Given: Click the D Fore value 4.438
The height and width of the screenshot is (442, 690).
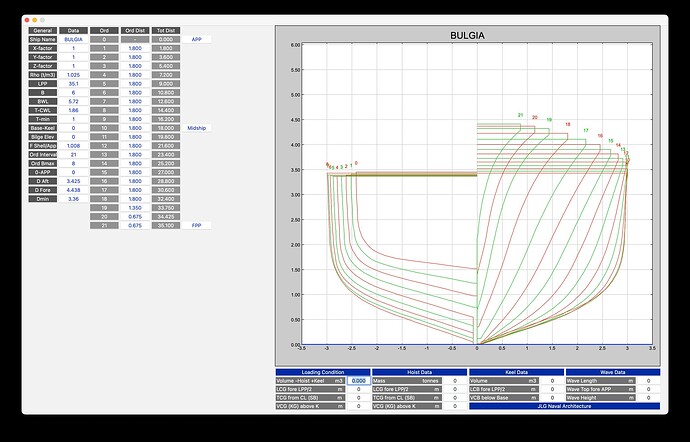Looking at the screenshot, I should 73,190.
